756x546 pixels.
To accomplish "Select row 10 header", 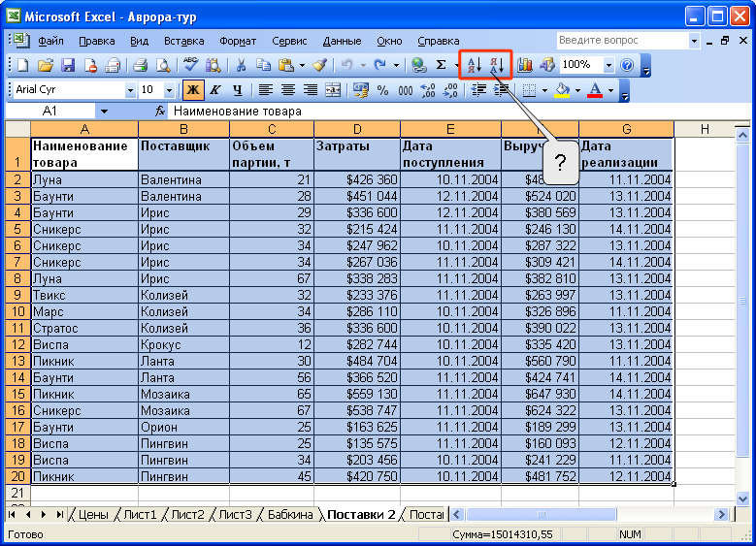I will click(x=17, y=312).
